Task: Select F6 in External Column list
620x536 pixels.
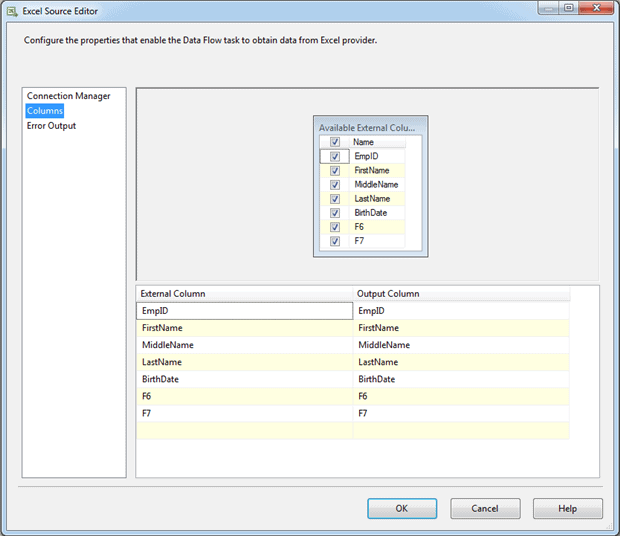Action: click(x=244, y=396)
